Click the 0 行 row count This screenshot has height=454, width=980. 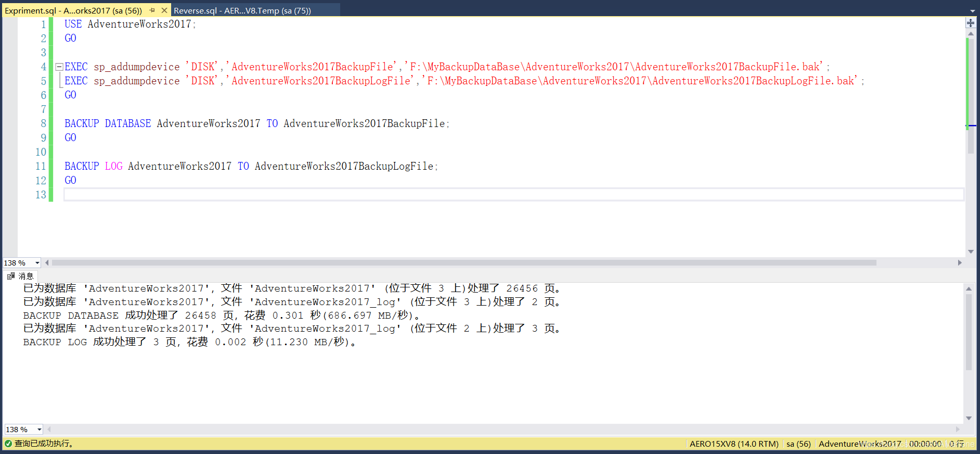pos(957,444)
